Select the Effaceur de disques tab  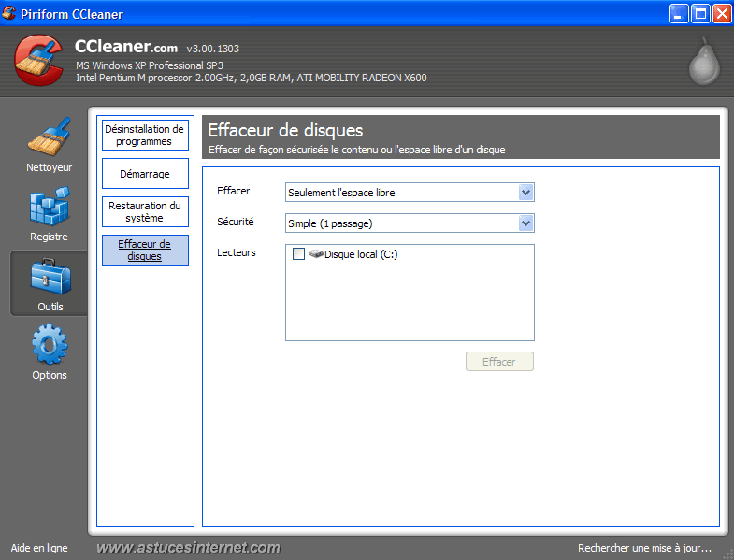click(x=145, y=250)
